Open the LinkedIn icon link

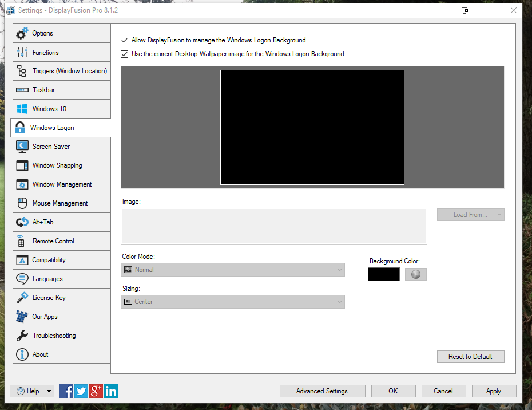(x=111, y=391)
